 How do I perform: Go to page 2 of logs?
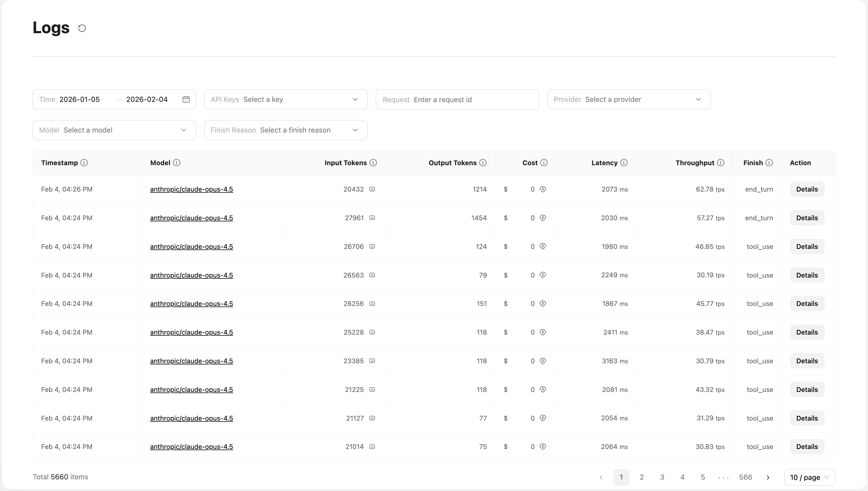[x=642, y=477]
